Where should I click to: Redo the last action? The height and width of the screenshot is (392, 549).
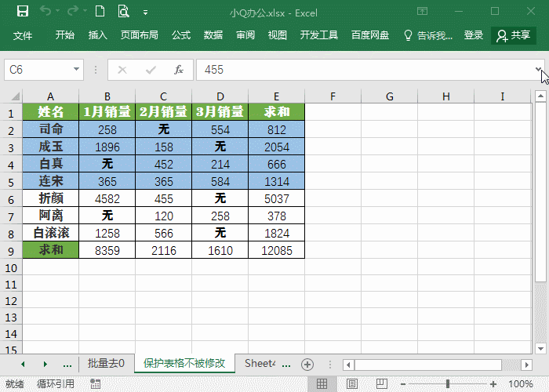pyautogui.click(x=73, y=11)
